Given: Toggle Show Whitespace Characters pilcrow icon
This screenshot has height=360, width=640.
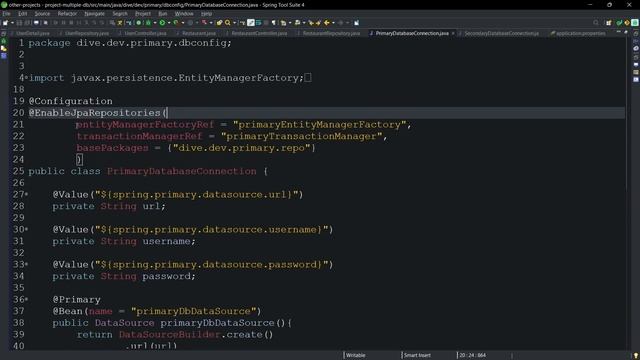Looking at the screenshot, I should pyautogui.click(x=273, y=22).
